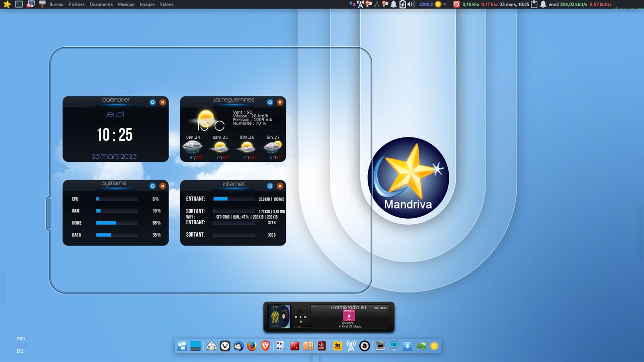Expand the chevron next to 2200,0 sun

click(x=445, y=5)
